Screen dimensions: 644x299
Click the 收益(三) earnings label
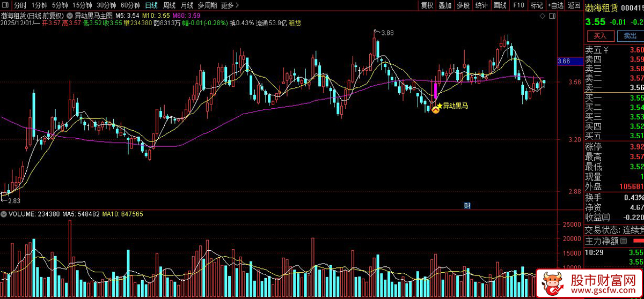click(x=598, y=217)
